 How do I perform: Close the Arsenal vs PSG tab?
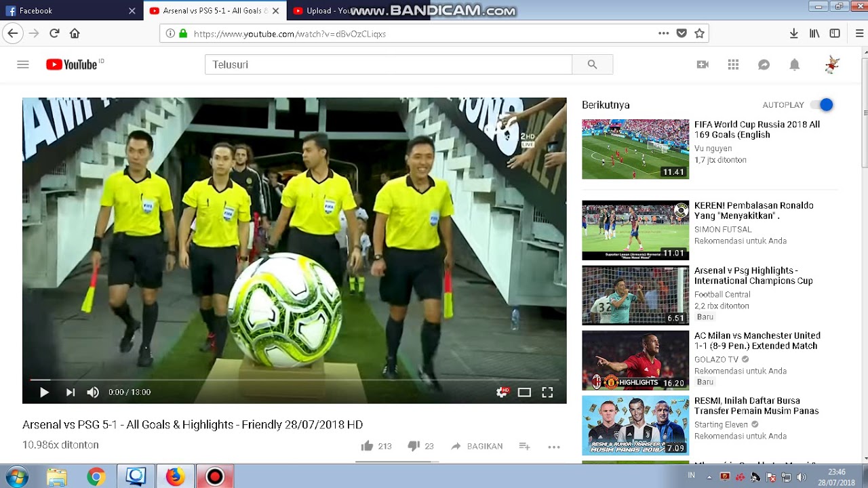click(x=275, y=11)
